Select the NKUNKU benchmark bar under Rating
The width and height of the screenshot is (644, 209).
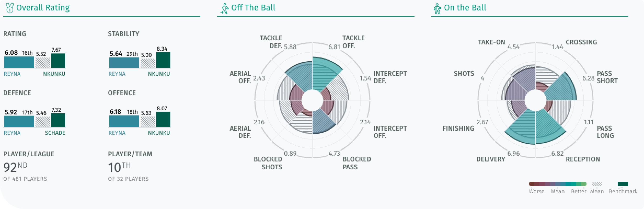tap(58, 61)
